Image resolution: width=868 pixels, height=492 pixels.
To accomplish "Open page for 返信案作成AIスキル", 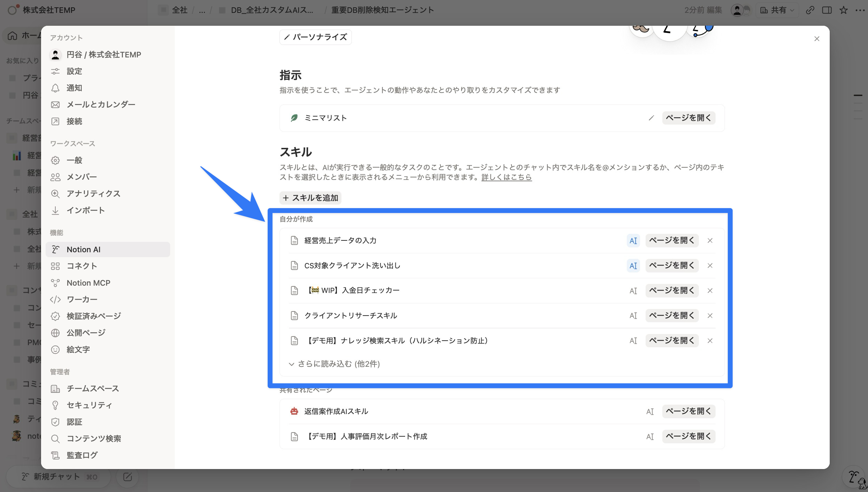I will click(688, 411).
